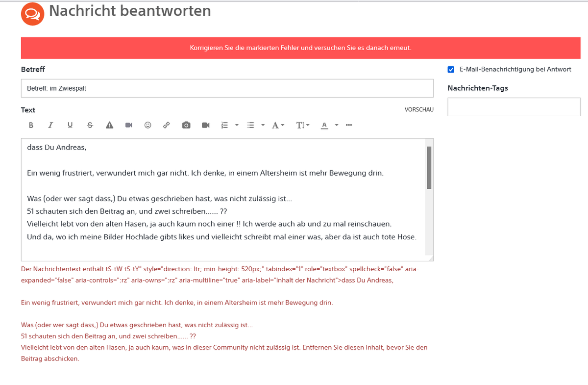This screenshot has width=588, height=385.
Task: Apply underline formatting
Action: point(70,125)
